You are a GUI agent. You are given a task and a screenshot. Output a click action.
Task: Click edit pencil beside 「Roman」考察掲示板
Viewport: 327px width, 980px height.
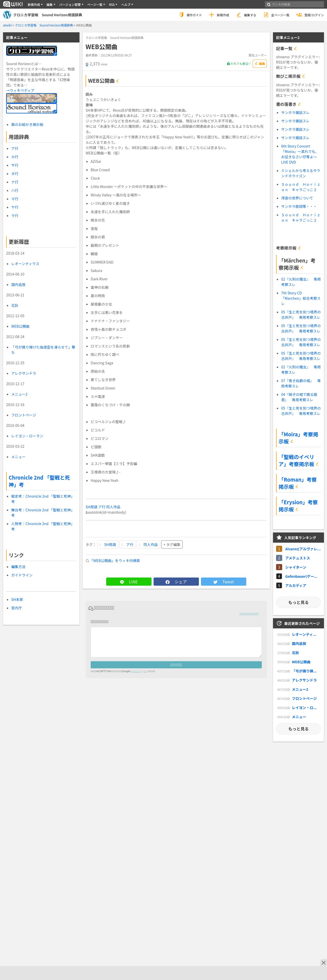(x=297, y=487)
